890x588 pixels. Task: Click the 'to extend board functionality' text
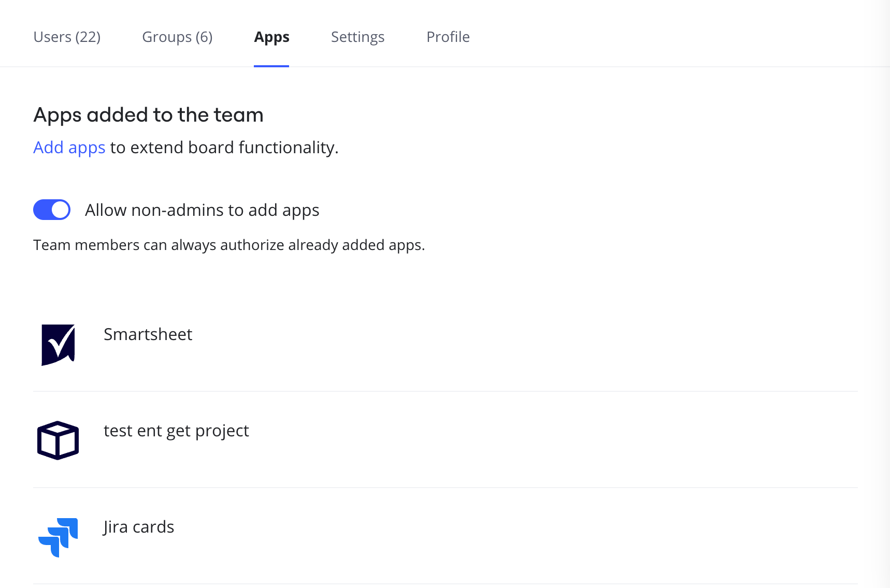[224, 148]
